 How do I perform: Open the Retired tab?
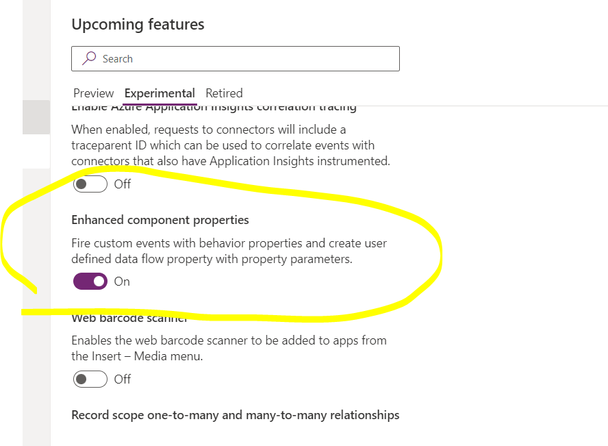click(x=224, y=93)
